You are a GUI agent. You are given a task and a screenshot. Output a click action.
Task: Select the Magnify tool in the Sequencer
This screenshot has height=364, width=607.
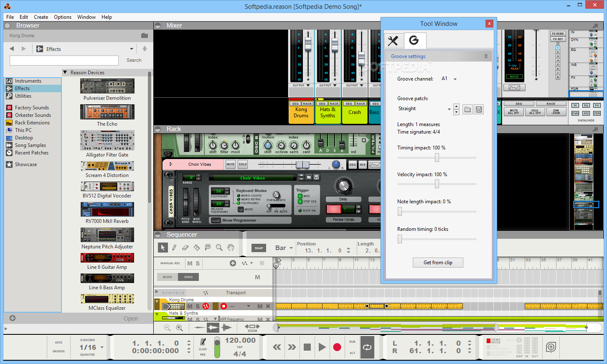tap(219, 248)
